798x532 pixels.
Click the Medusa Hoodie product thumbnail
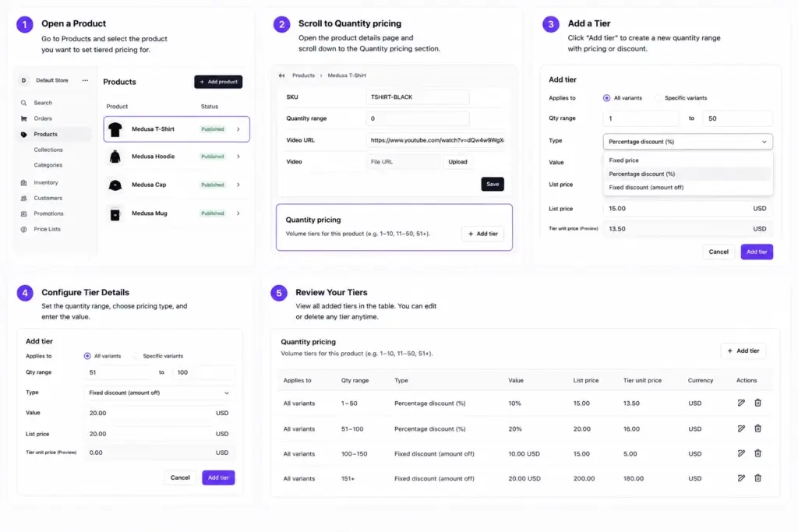tap(115, 157)
